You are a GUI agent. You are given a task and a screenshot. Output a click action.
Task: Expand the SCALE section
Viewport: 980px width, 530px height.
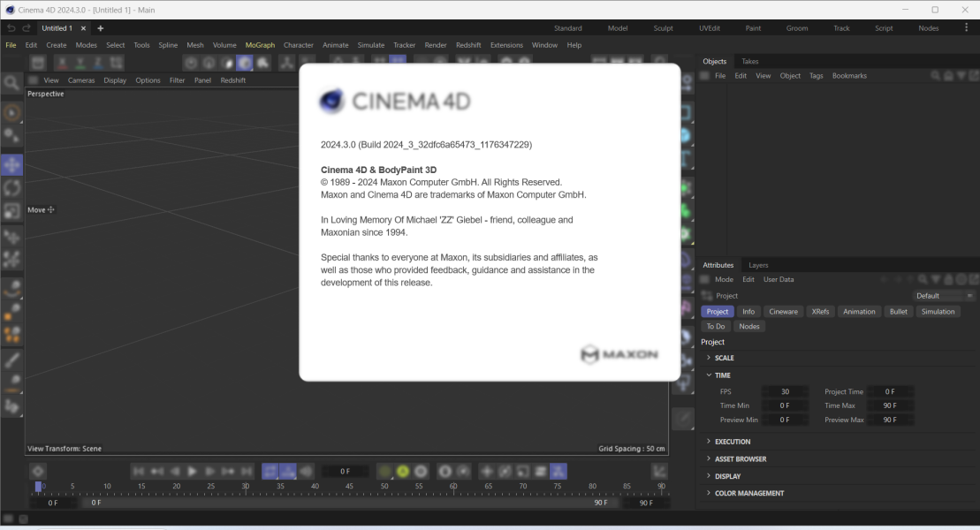click(x=709, y=358)
